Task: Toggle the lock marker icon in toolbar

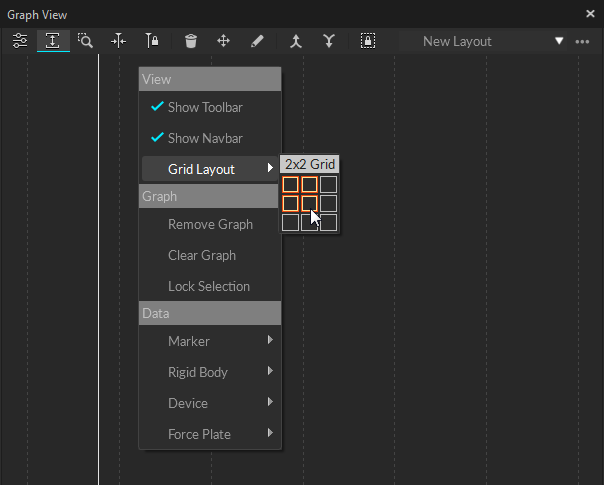Action: pyautogui.click(x=152, y=41)
